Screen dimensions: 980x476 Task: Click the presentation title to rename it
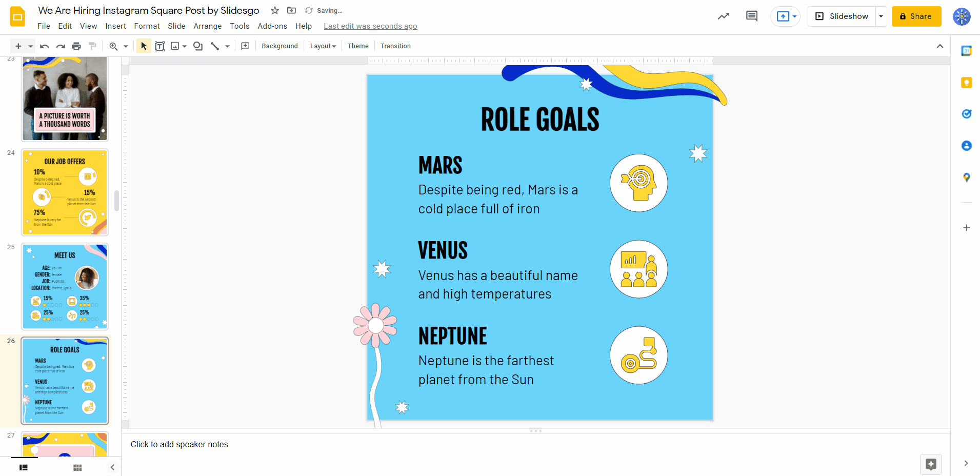tap(149, 10)
